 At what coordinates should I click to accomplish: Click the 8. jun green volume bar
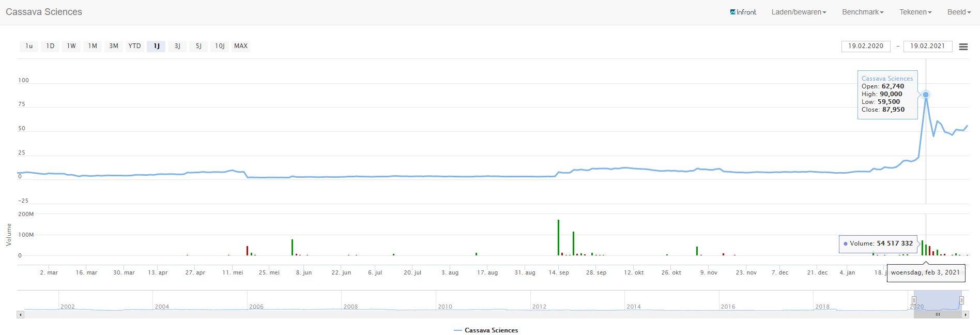pyautogui.click(x=292, y=247)
